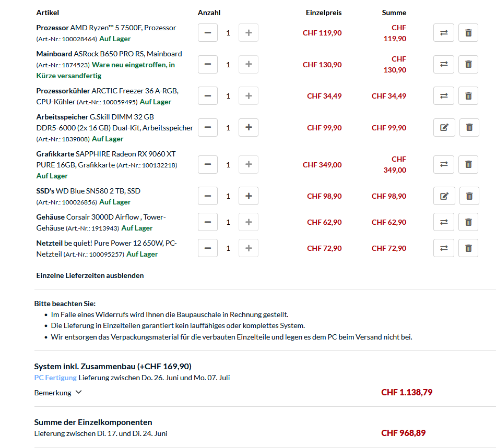
Task: Swap the ARCTIC Freezer 36 CPU cooler
Action: (443, 96)
